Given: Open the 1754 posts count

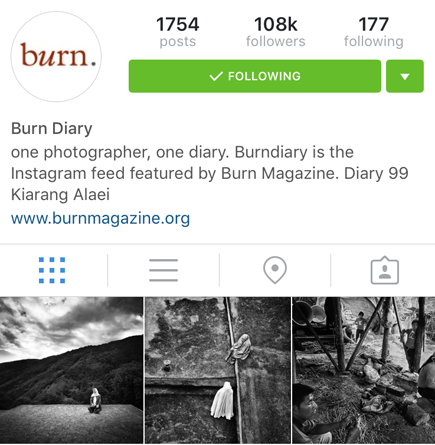Looking at the screenshot, I should coord(178,32).
